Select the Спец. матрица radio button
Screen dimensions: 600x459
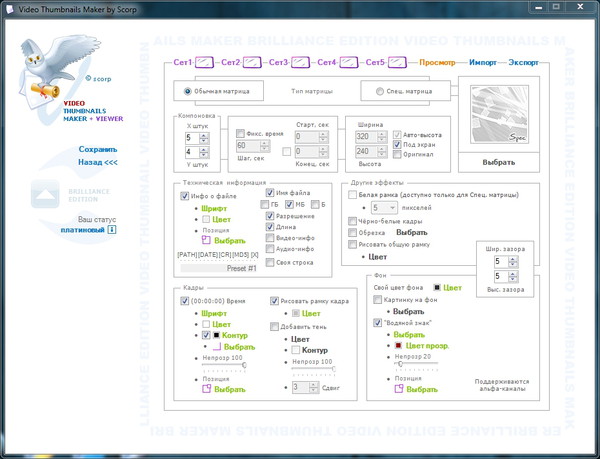click(379, 92)
